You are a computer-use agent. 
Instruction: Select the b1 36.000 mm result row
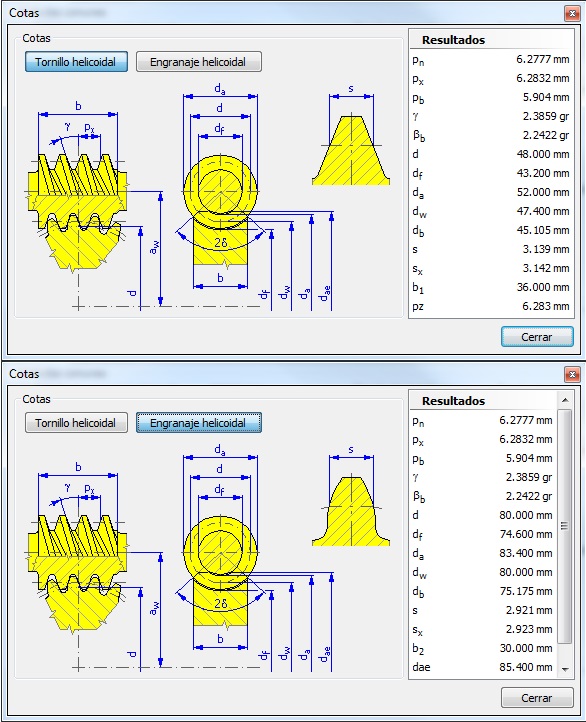(491, 287)
